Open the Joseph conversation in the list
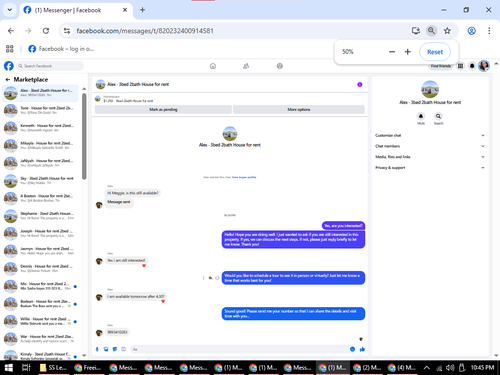 click(41, 233)
